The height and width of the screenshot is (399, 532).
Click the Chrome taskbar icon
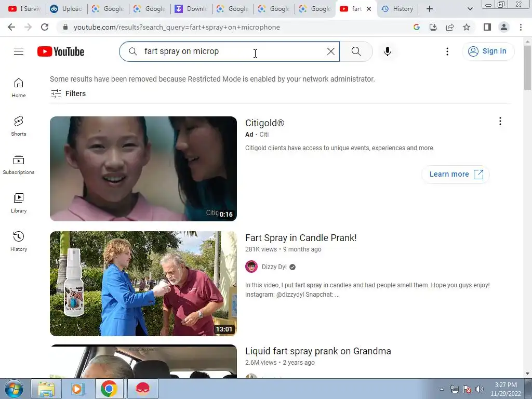pyautogui.click(x=109, y=389)
